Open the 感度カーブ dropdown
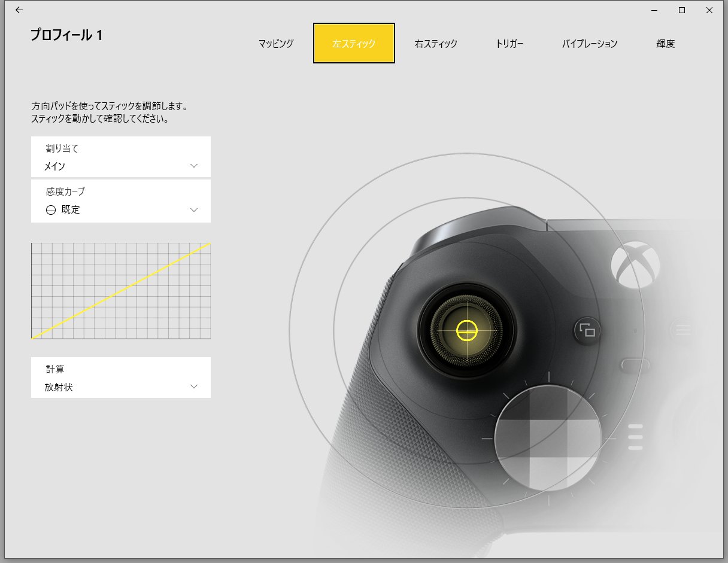This screenshot has height=563, width=728. click(x=121, y=201)
